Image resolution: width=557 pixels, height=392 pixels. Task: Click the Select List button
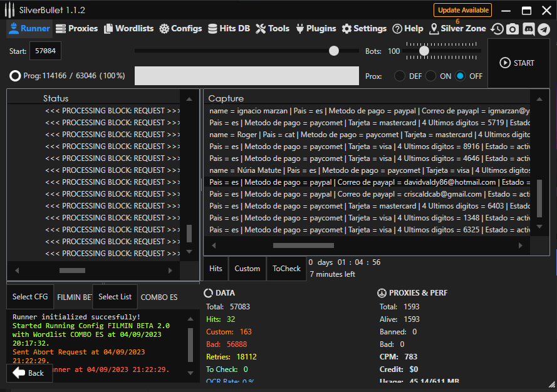[x=115, y=296]
